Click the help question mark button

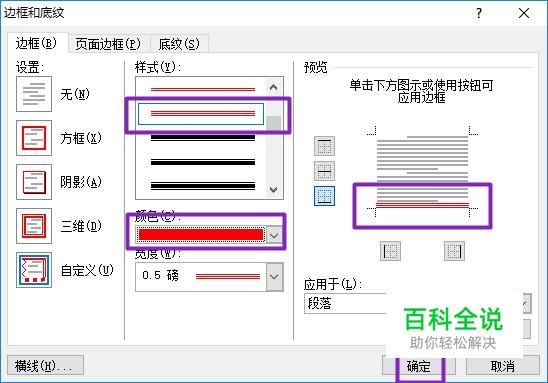[x=479, y=13]
